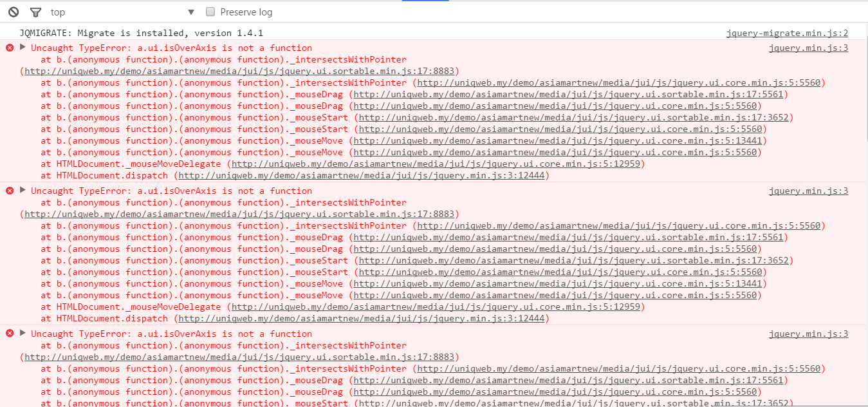Image resolution: width=868 pixels, height=407 pixels.
Task: Click the red error icon of the third TypeError
Action: (x=10, y=334)
